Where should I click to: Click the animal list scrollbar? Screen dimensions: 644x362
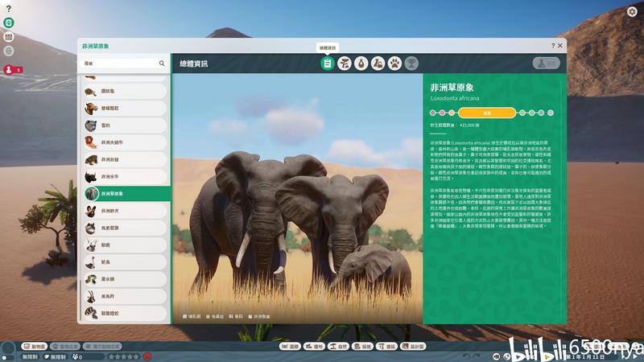[x=80, y=302]
